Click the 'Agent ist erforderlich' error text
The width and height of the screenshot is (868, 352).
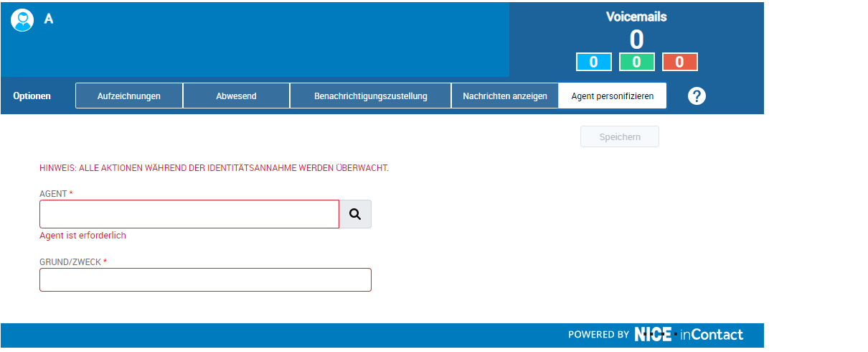point(83,235)
